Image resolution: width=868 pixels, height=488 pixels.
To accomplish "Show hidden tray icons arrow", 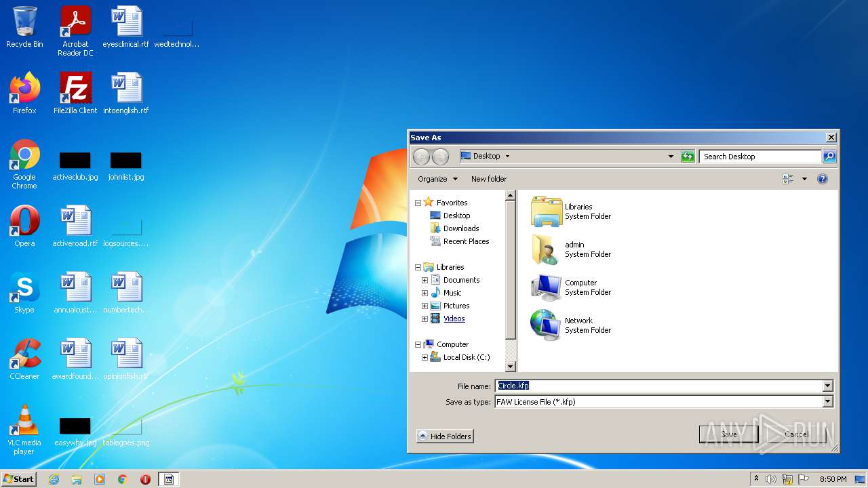I will (x=756, y=479).
